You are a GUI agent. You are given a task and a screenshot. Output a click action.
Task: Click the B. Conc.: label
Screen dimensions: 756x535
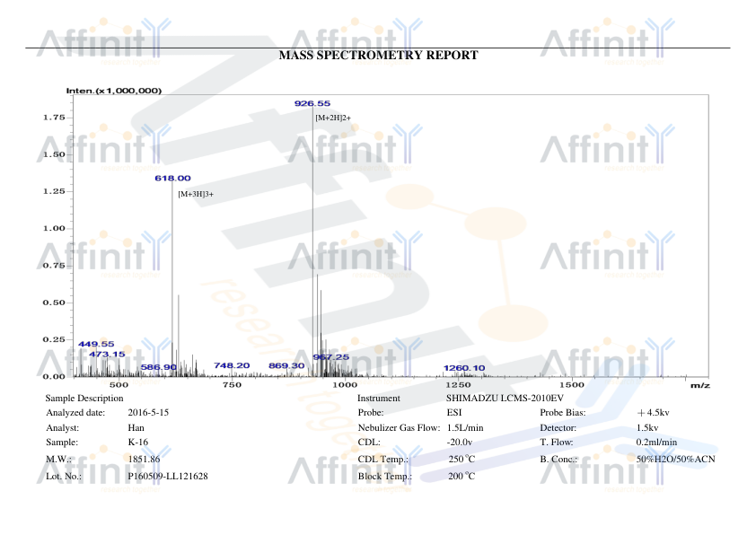click(x=558, y=460)
